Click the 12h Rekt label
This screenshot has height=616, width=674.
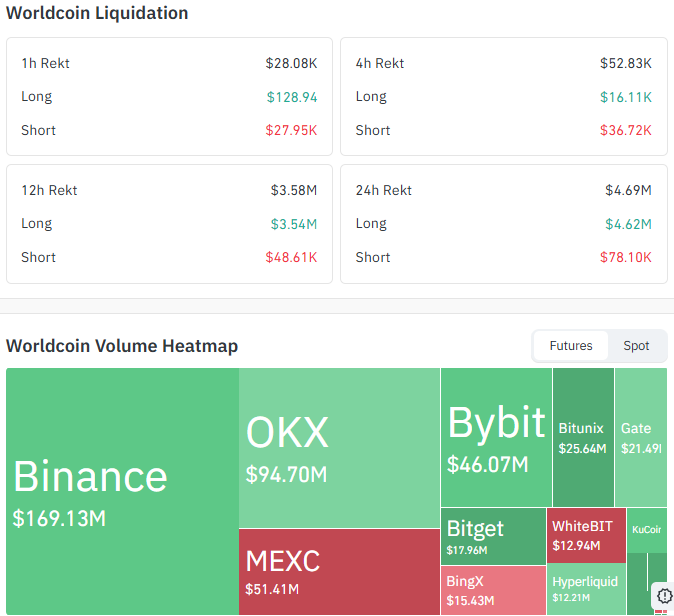[49, 190]
